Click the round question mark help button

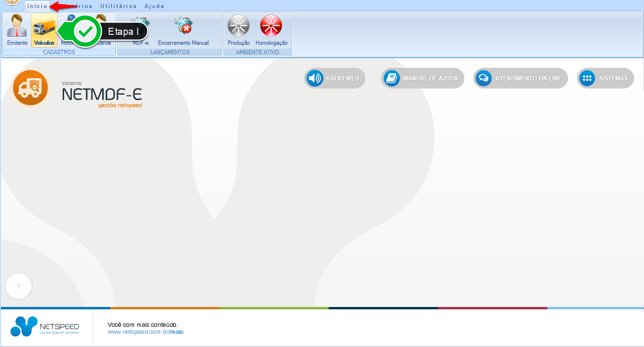pyautogui.click(x=18, y=286)
